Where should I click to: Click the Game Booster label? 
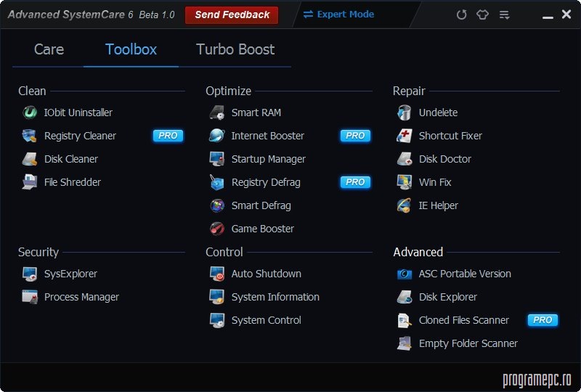point(263,229)
